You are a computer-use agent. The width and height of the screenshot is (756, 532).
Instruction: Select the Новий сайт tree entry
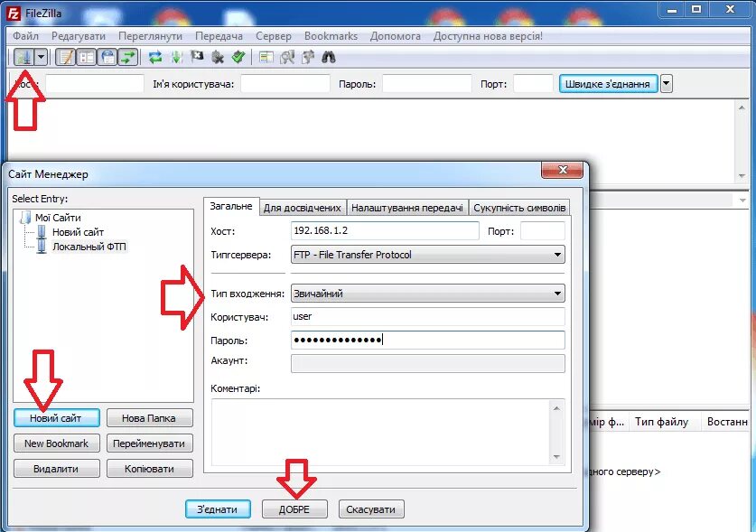coord(78,232)
